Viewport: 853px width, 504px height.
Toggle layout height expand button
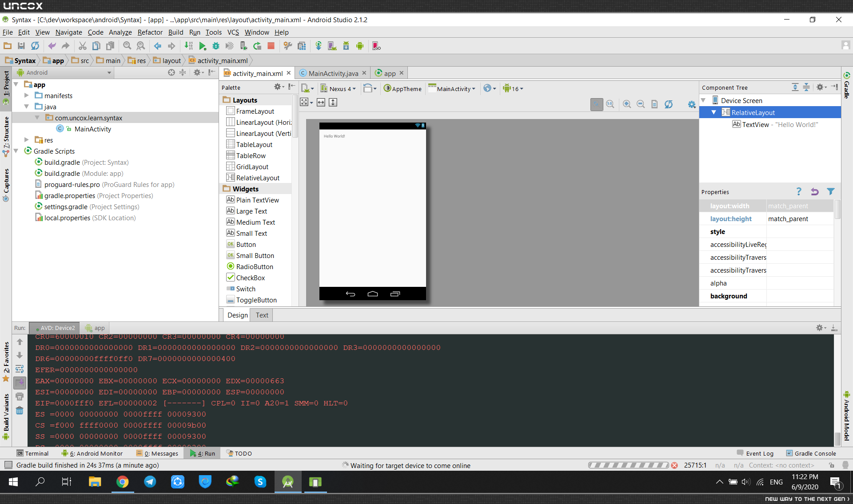pyautogui.click(x=333, y=103)
